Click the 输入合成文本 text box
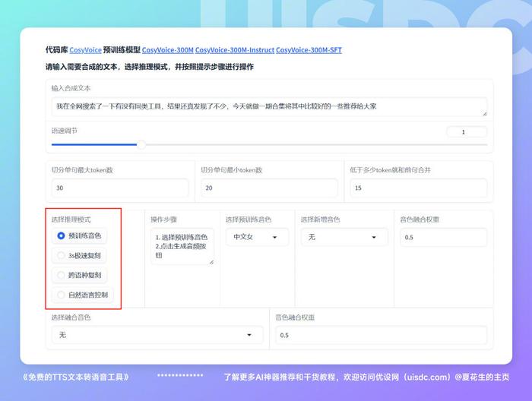The width and height of the screenshot is (532, 401). click(x=269, y=107)
